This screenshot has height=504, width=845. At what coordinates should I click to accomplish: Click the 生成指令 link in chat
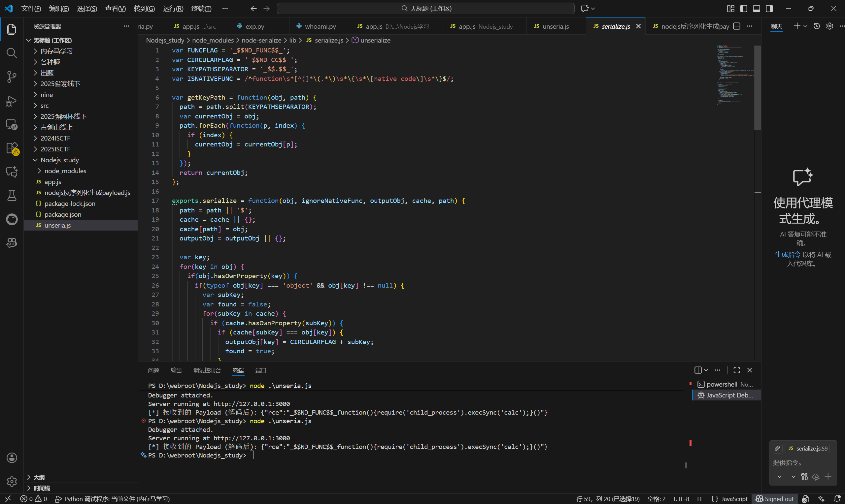tap(787, 255)
